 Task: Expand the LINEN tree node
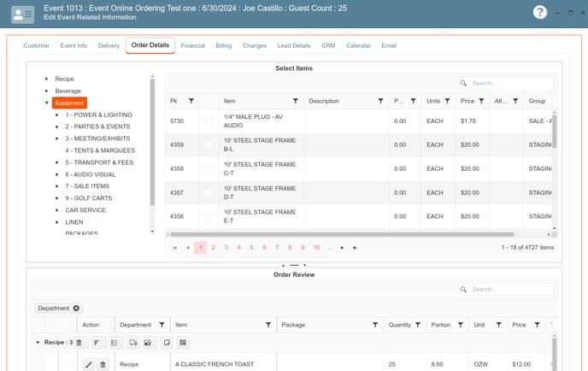[57, 222]
